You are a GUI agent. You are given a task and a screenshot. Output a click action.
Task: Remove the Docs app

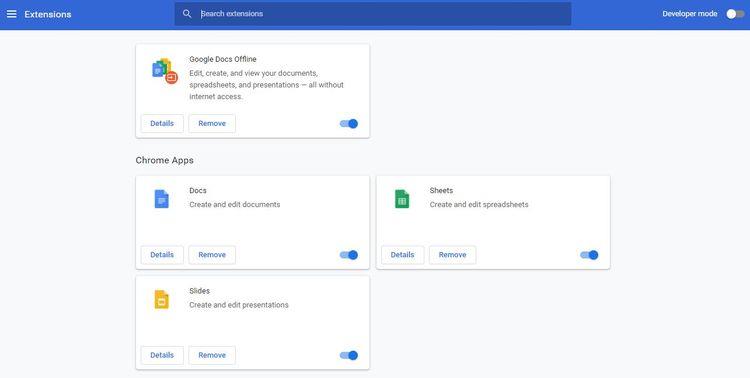212,255
